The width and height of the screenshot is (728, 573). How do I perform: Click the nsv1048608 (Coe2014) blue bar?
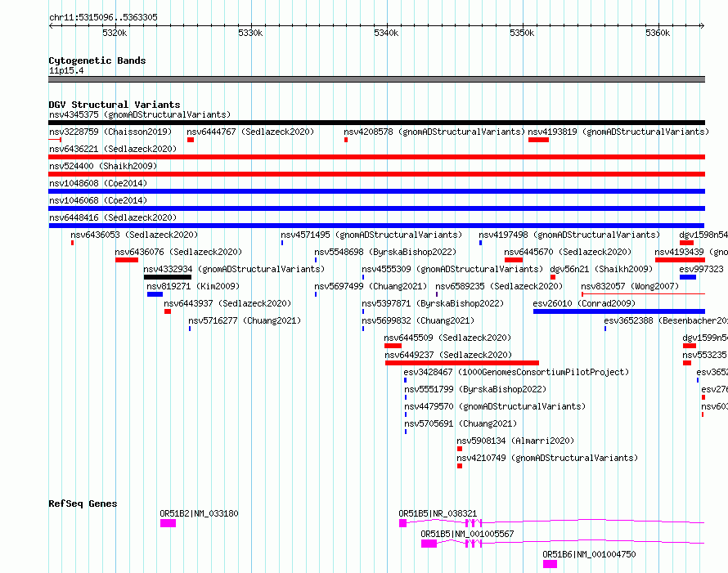click(376, 191)
